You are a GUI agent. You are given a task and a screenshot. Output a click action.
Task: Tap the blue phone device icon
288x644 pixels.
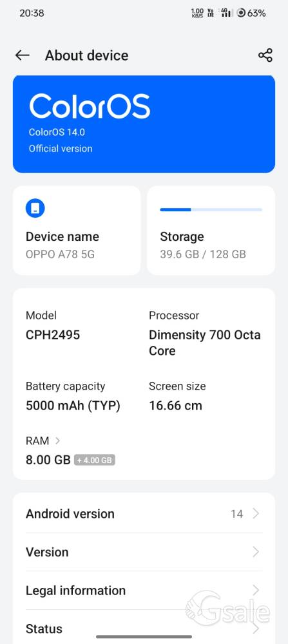pyautogui.click(x=35, y=209)
